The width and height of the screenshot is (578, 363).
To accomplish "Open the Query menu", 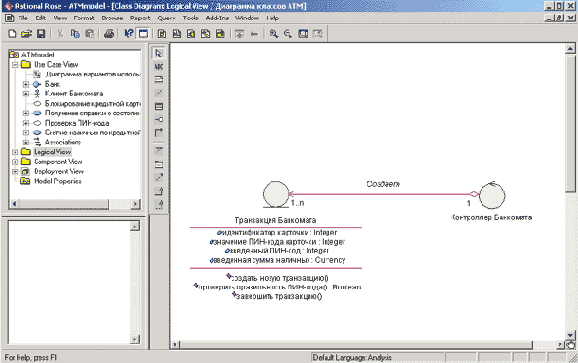I will tap(166, 18).
